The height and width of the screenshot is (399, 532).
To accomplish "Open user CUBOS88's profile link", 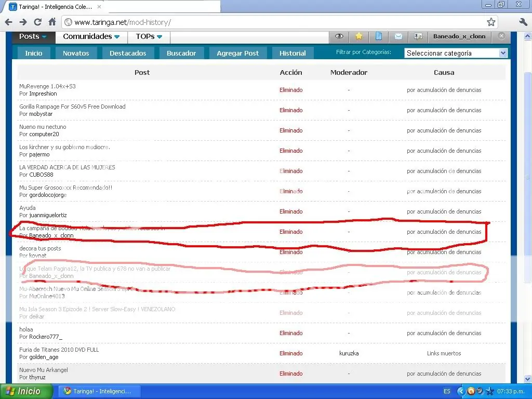I will point(41,175).
